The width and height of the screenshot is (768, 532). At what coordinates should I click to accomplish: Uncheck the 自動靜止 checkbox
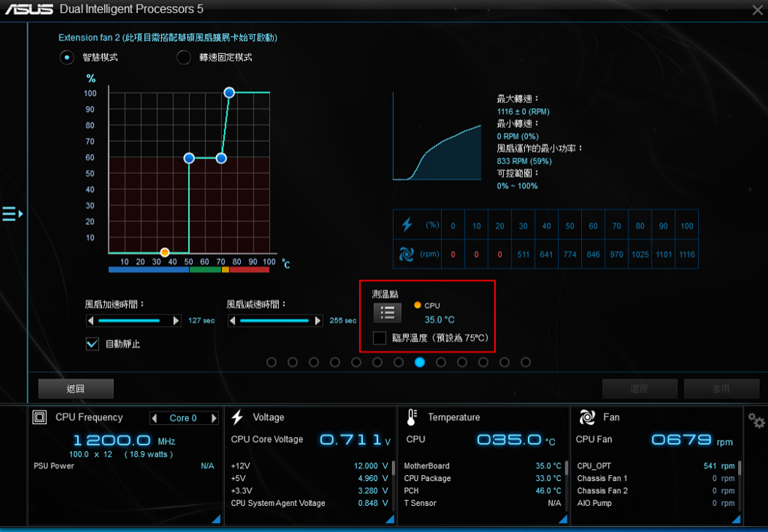(92, 344)
